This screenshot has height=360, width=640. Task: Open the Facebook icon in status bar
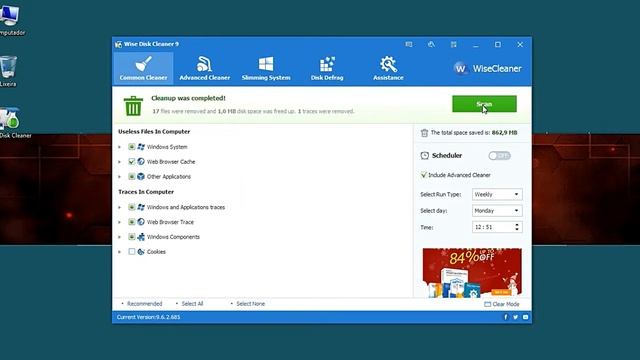(505, 317)
